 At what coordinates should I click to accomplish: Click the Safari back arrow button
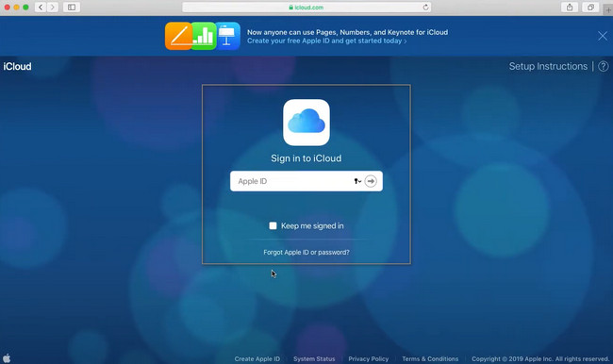[41, 7]
